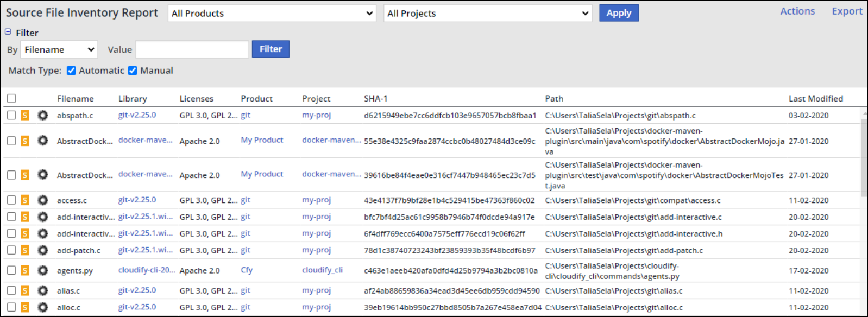Open the All Products dropdown
The width and height of the screenshot is (868, 317).
pos(272,14)
